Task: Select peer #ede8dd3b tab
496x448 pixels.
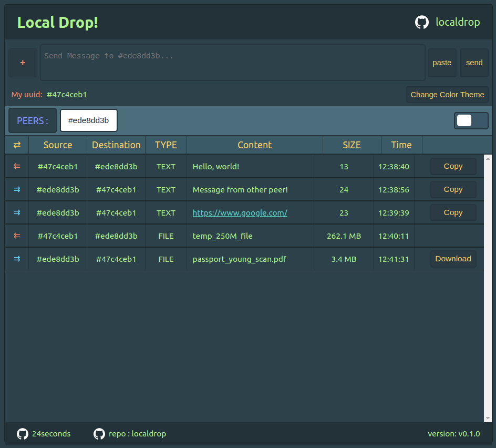Action: [x=89, y=120]
